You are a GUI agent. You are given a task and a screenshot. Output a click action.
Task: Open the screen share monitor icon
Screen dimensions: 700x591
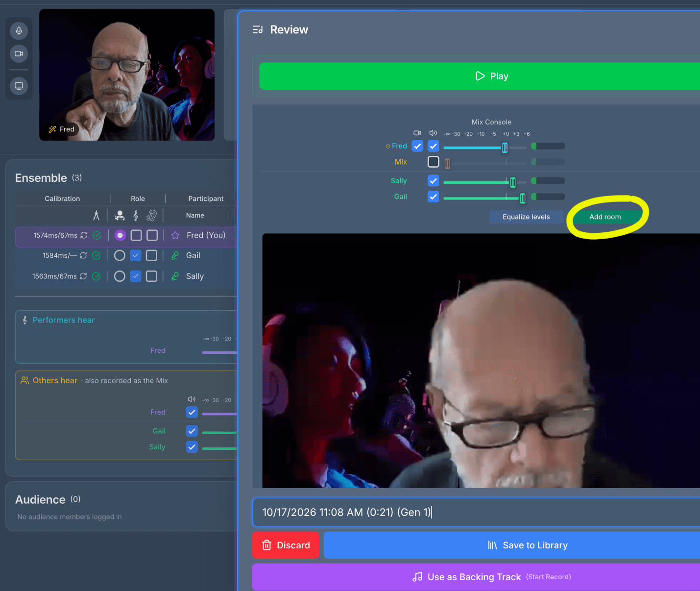(x=19, y=86)
